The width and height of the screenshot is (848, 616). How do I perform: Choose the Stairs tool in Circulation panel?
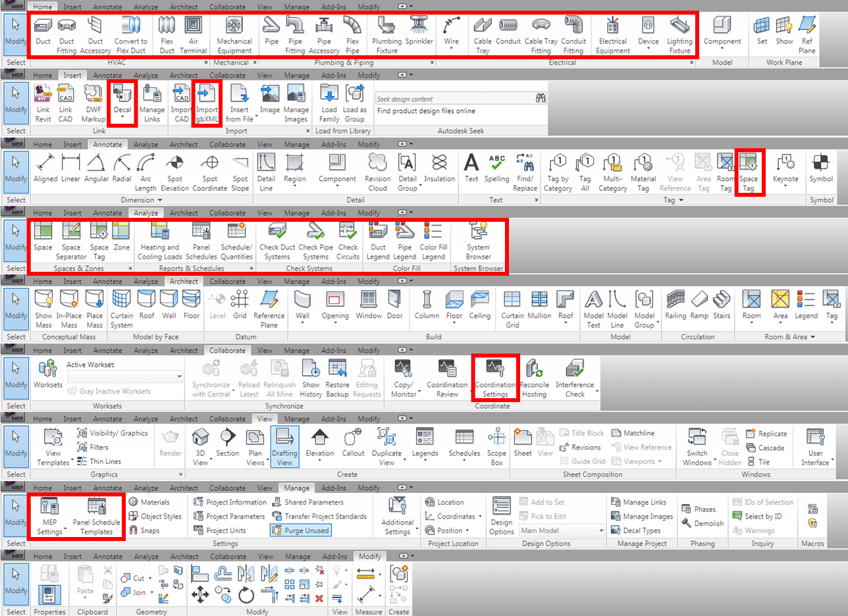(722, 304)
